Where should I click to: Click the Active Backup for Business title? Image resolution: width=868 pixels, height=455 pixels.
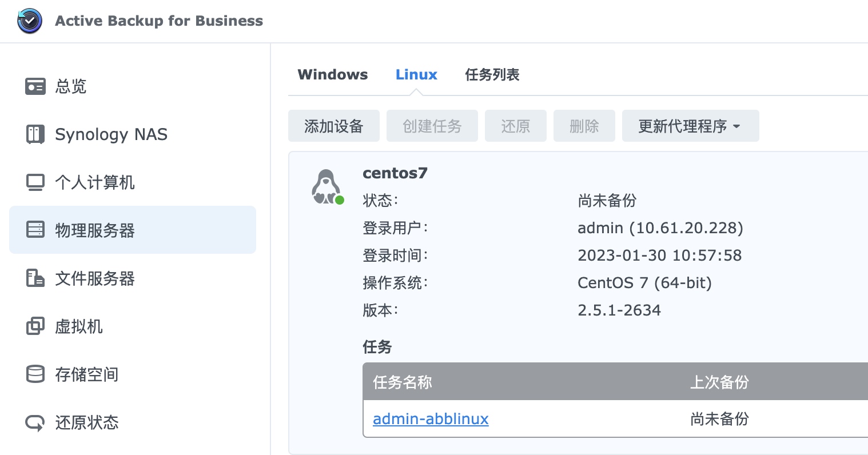pyautogui.click(x=159, y=21)
